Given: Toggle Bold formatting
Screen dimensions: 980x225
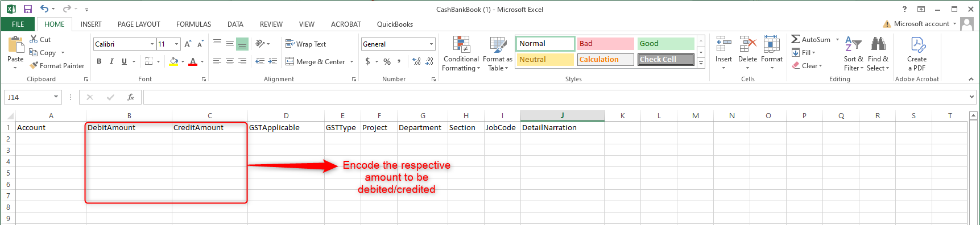Looking at the screenshot, I should click(99, 61).
